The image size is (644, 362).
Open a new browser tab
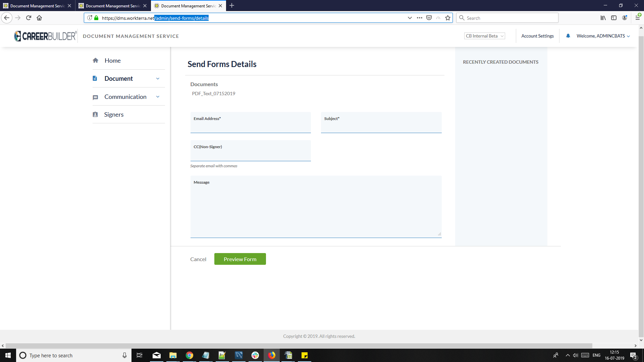click(x=232, y=6)
